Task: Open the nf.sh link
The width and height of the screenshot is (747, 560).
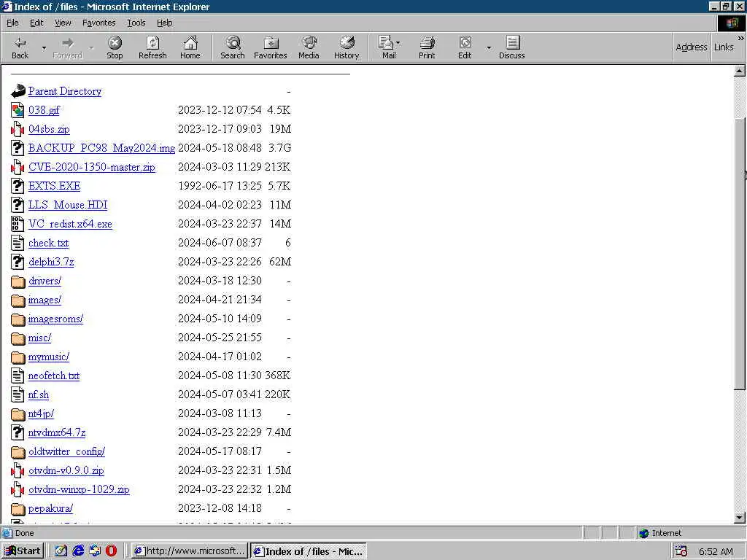Action: (x=39, y=394)
